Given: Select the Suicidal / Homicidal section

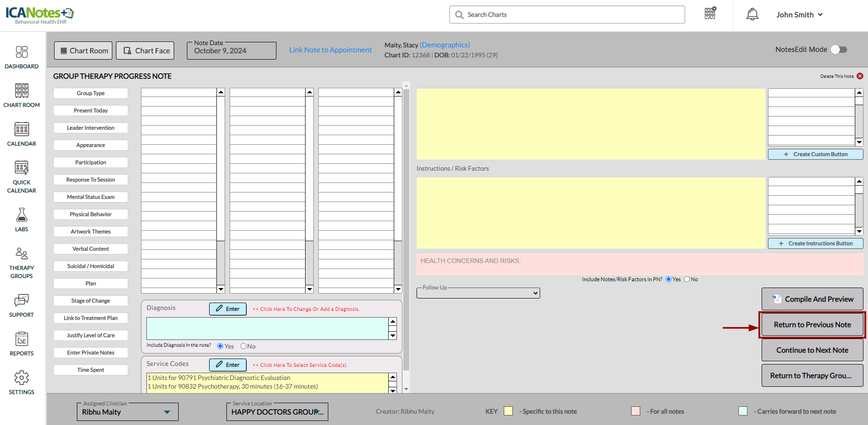Looking at the screenshot, I should [90, 266].
